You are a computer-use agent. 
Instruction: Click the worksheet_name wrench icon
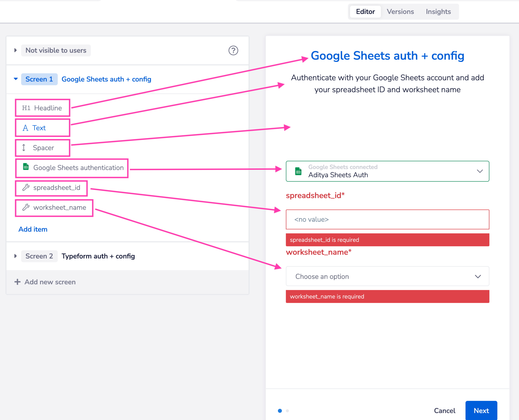[x=26, y=207]
